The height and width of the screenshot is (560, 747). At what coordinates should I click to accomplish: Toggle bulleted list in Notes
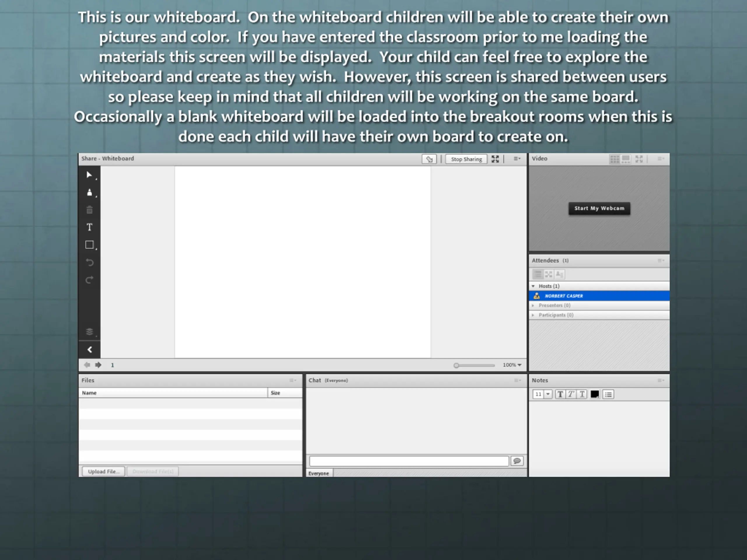608,394
